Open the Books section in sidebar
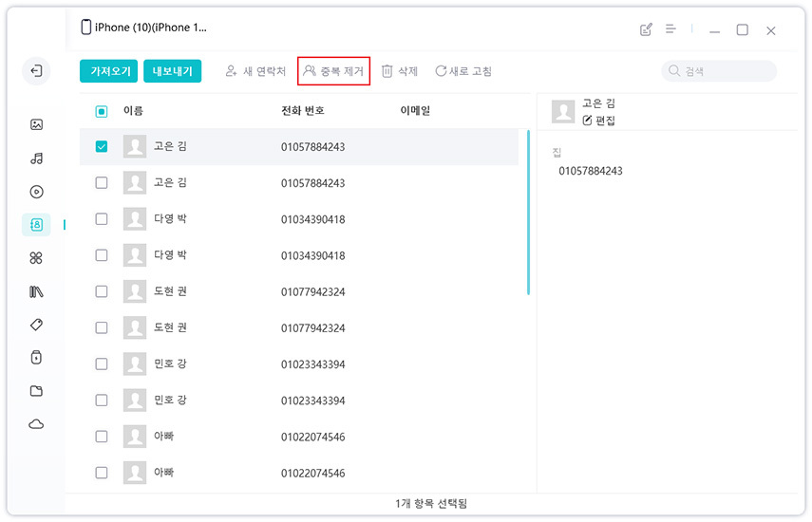The image size is (812, 522). [36, 291]
